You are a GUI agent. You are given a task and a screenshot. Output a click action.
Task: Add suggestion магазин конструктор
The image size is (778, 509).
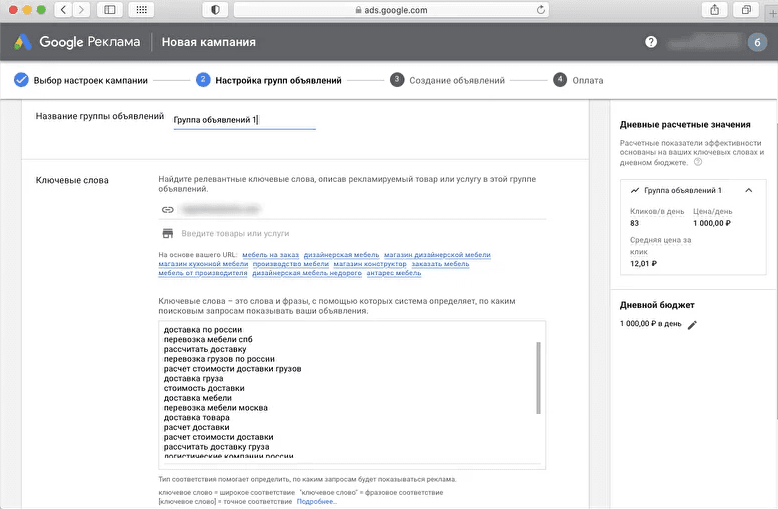(370, 264)
